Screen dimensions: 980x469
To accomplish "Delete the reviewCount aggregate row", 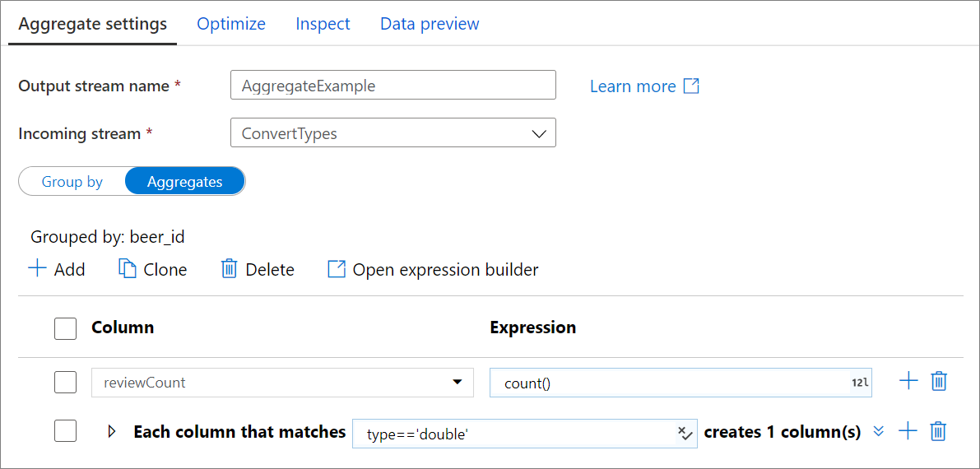I will [939, 381].
